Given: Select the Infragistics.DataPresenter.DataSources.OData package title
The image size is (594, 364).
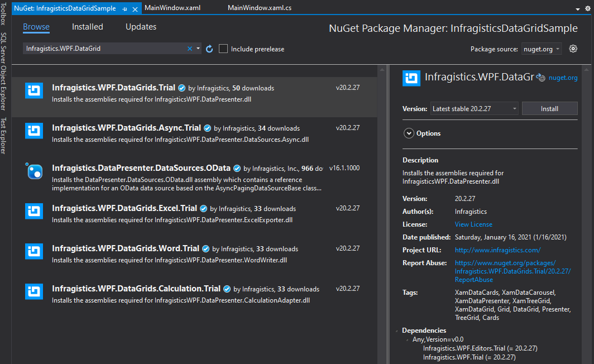Looking at the screenshot, I should pyautogui.click(x=141, y=168).
